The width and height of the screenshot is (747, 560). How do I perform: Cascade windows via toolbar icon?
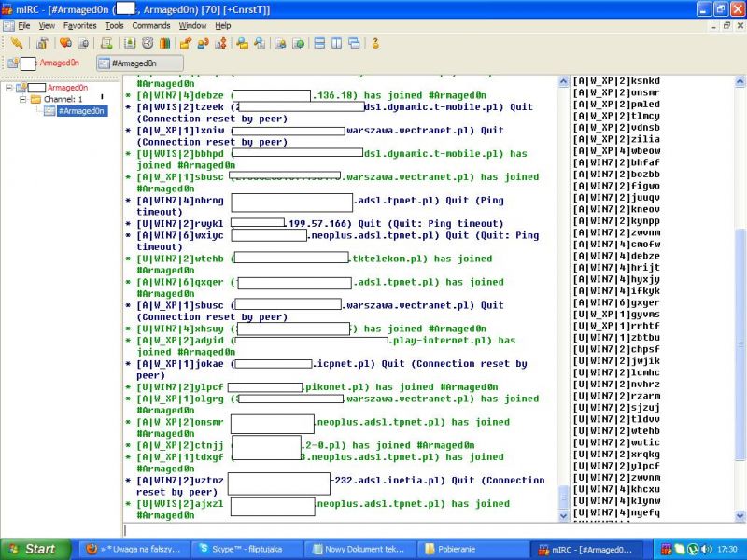click(x=355, y=44)
